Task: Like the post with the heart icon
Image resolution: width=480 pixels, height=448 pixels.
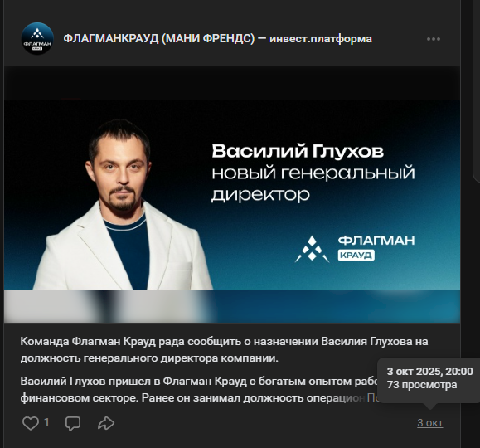Action: (31, 423)
